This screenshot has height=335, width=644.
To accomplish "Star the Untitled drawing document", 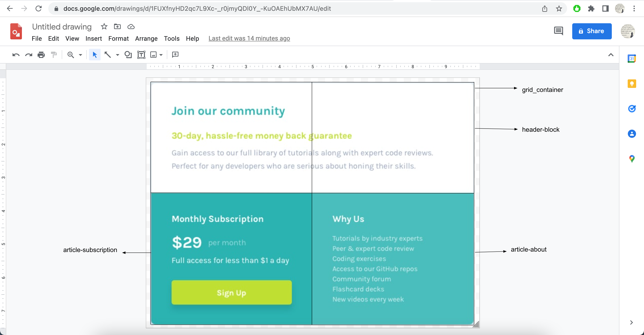I will tap(104, 26).
